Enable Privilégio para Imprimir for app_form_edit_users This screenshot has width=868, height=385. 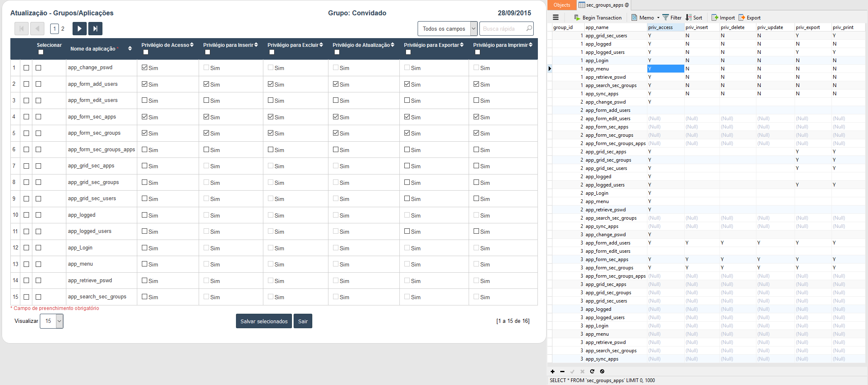click(476, 100)
